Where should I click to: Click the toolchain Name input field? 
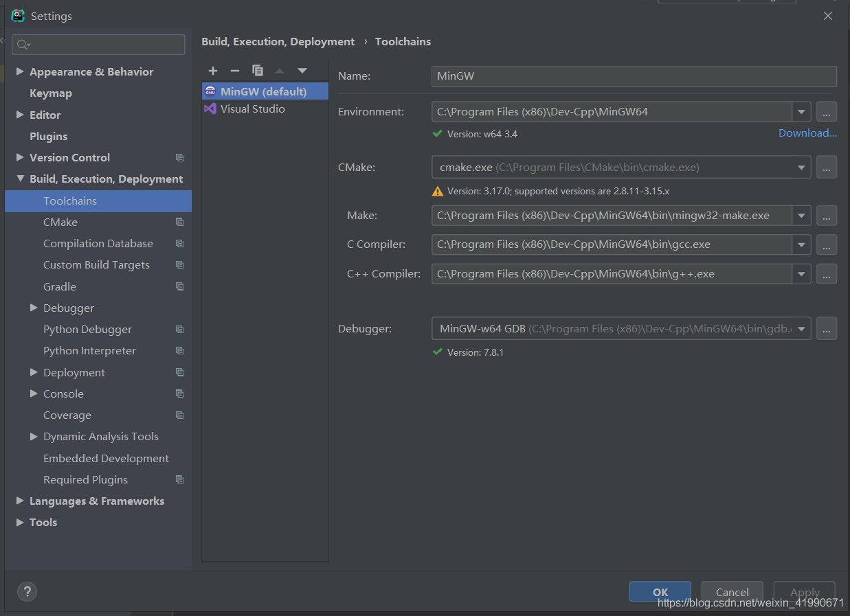634,76
